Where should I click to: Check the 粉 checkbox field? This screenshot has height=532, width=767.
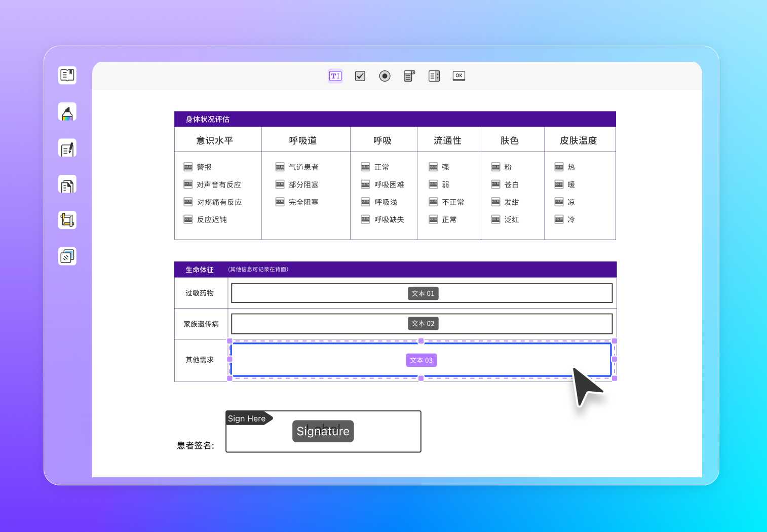pyautogui.click(x=495, y=167)
